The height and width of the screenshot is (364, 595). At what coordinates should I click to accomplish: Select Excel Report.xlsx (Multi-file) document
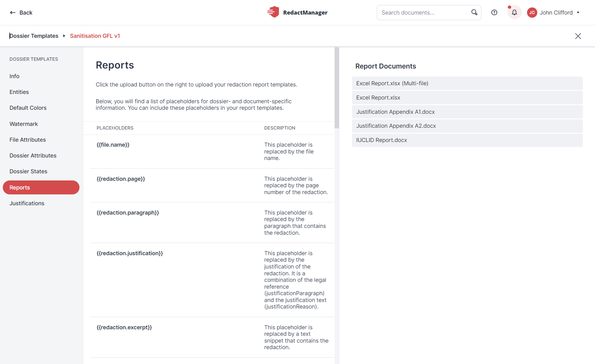(x=467, y=83)
